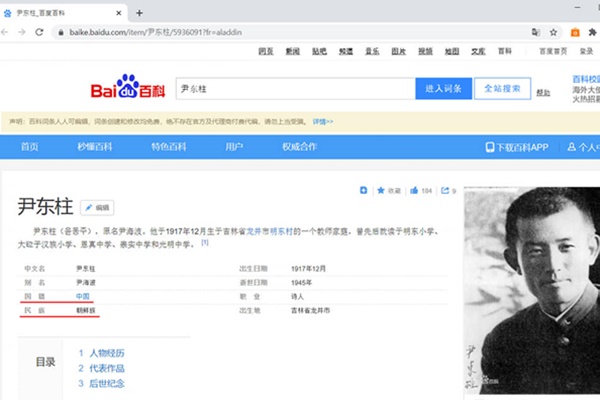This screenshot has width=600, height=400.
Task: Click the 诗人 occupation value
Action: pyautogui.click(x=297, y=297)
